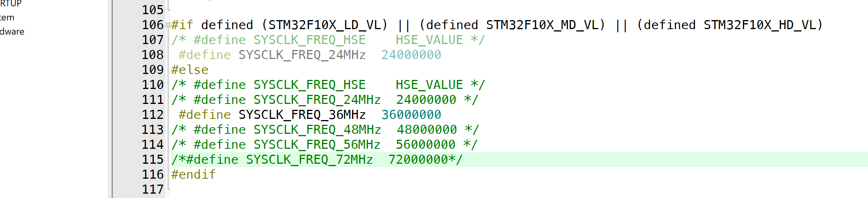
Task: Select line number 115 of highlighted line
Action: (153, 159)
